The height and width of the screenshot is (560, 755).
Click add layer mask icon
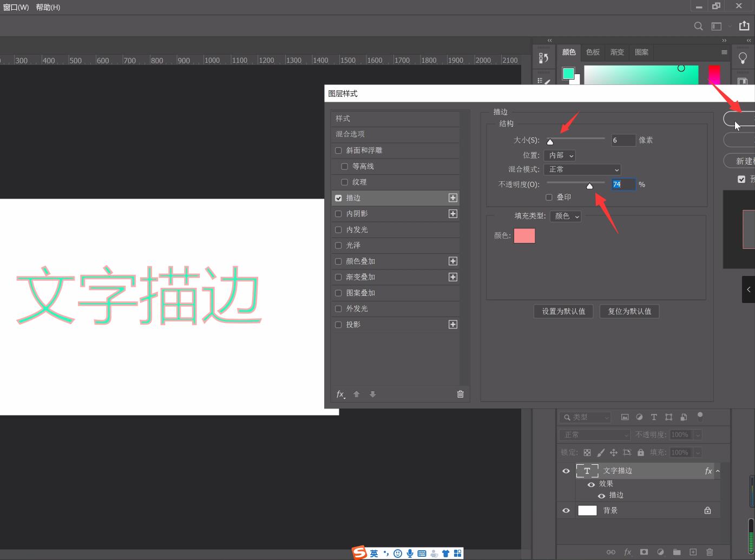644,552
